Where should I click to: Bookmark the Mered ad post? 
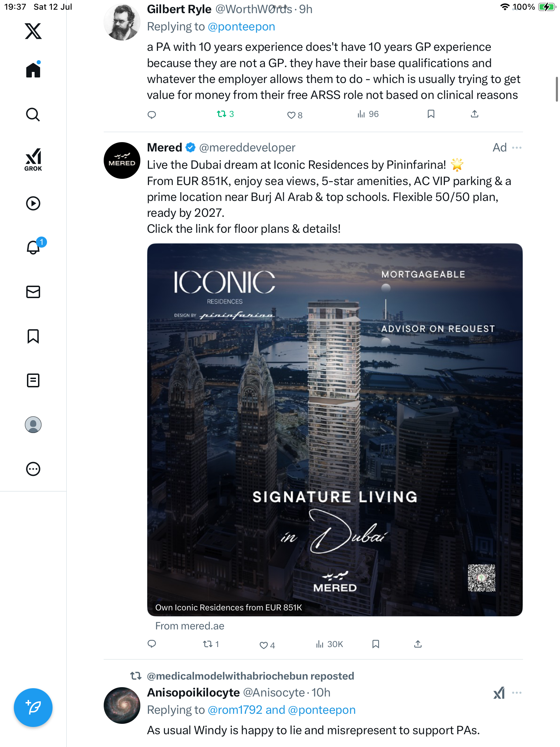[x=376, y=644]
